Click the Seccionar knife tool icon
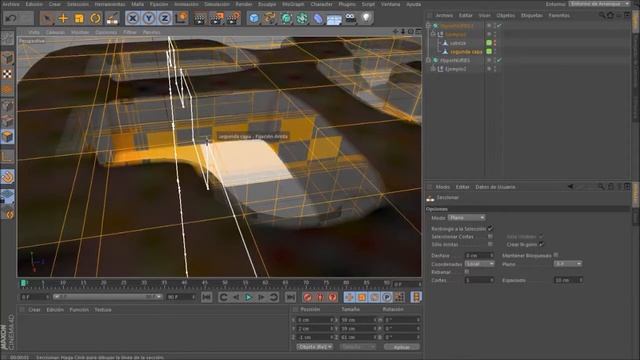Viewport: 640px width, 360px height. [x=430, y=198]
